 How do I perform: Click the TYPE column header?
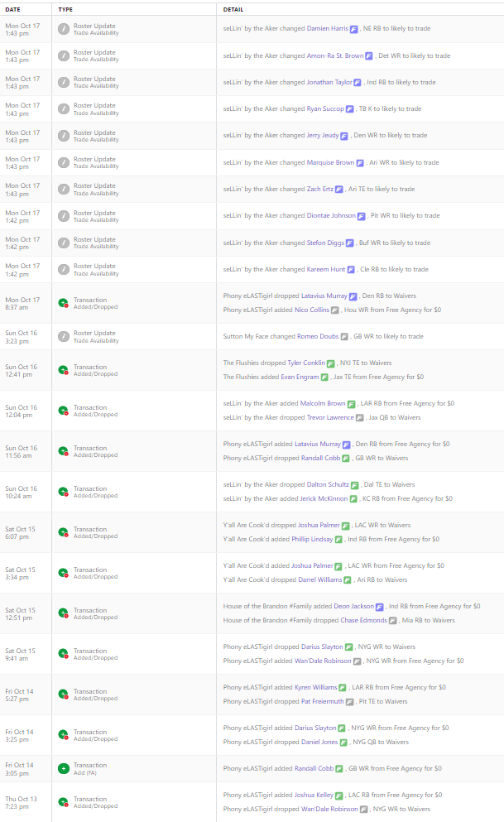[66, 8]
